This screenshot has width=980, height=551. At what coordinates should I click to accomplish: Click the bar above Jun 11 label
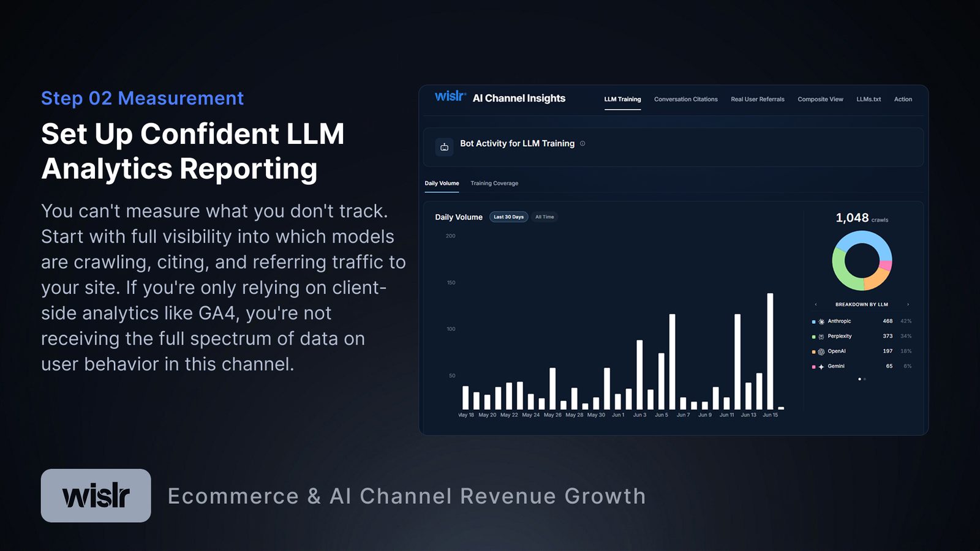pos(726,403)
